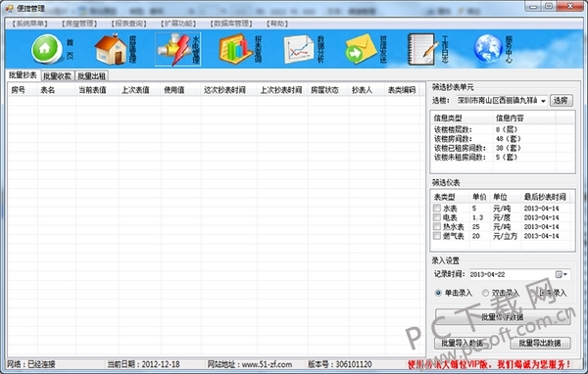This screenshot has width=588, height=374.
Task: Open the 数据分析 line graph icon
Action: (x=299, y=50)
